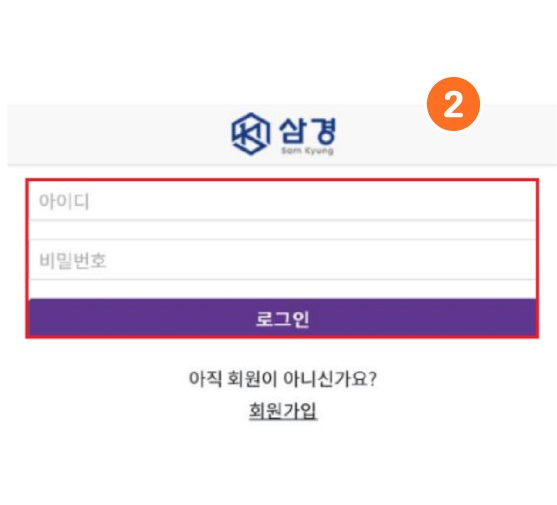Click the underlined 회원가입 text
This screenshot has height=505, width=557.
click(x=283, y=411)
